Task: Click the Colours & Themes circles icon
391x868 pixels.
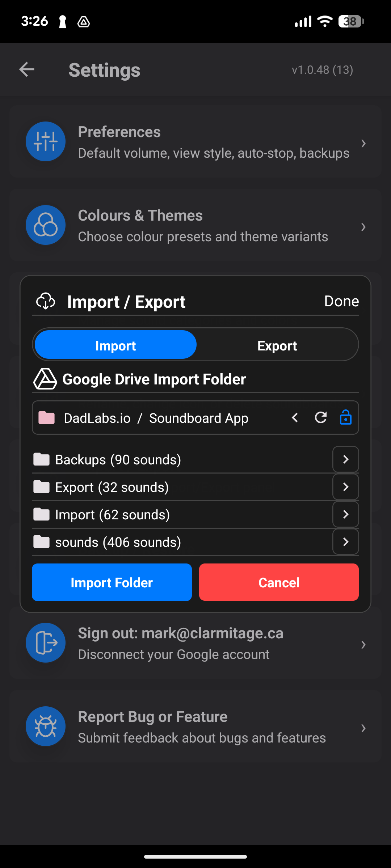Action: coord(45,225)
